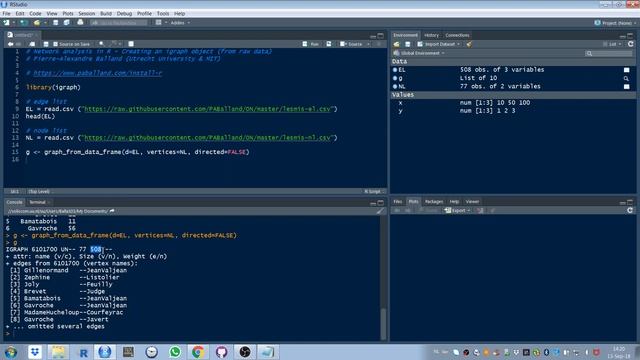This screenshot has height=360, width=640.
Task: Show the script in a new window icon
Action: pos(32,44)
